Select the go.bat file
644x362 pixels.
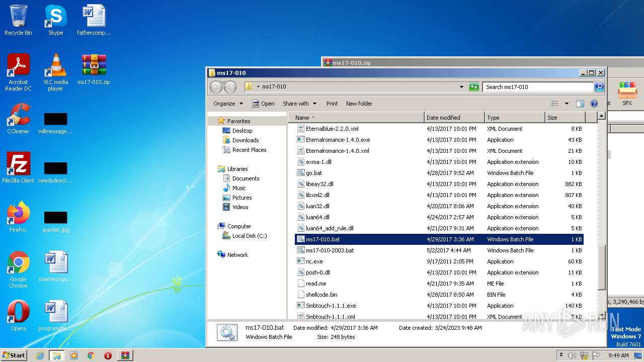click(x=438, y=173)
